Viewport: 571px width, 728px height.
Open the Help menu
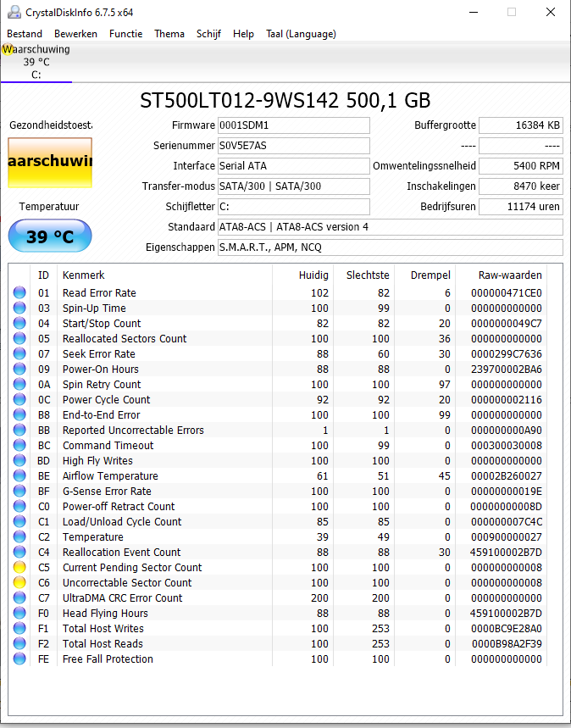243,34
